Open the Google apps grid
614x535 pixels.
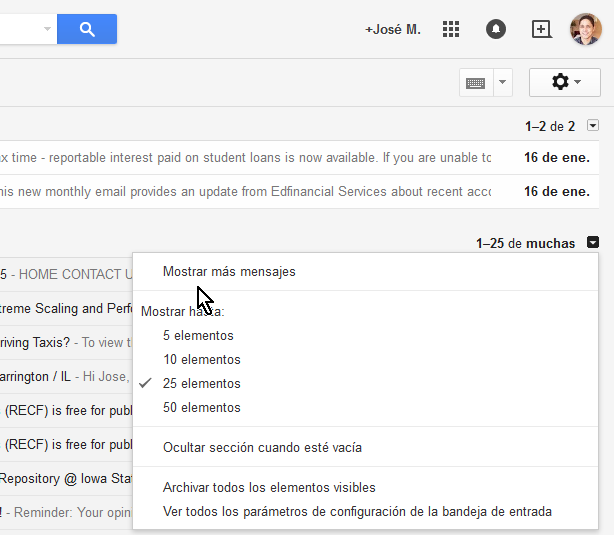[451, 29]
